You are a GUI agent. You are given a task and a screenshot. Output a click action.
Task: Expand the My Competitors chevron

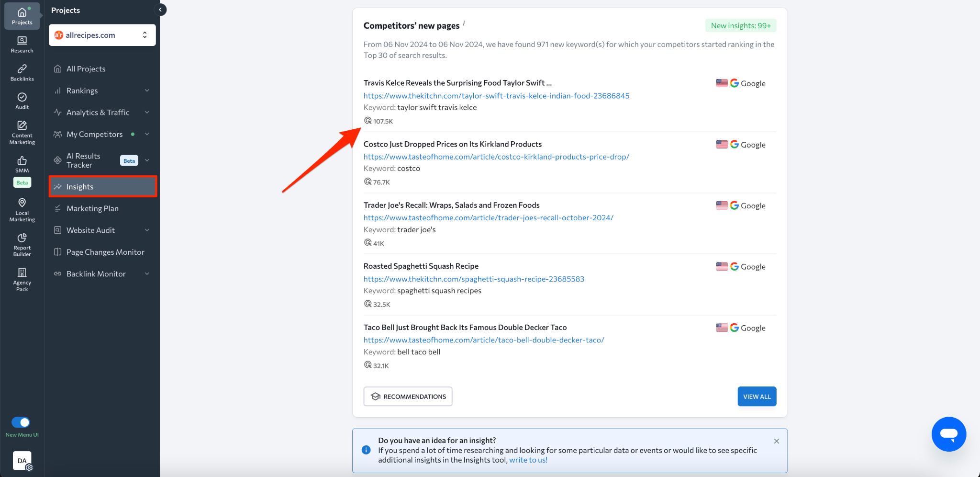click(147, 134)
